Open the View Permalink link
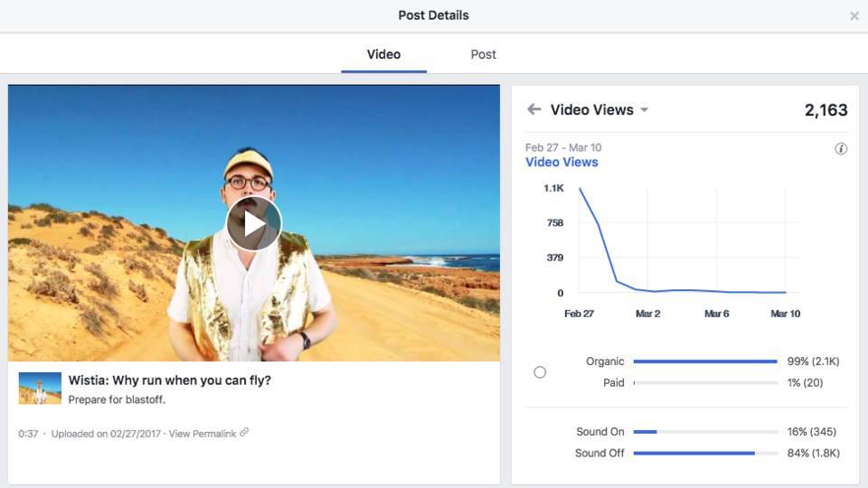868x488 pixels. pyautogui.click(x=202, y=434)
